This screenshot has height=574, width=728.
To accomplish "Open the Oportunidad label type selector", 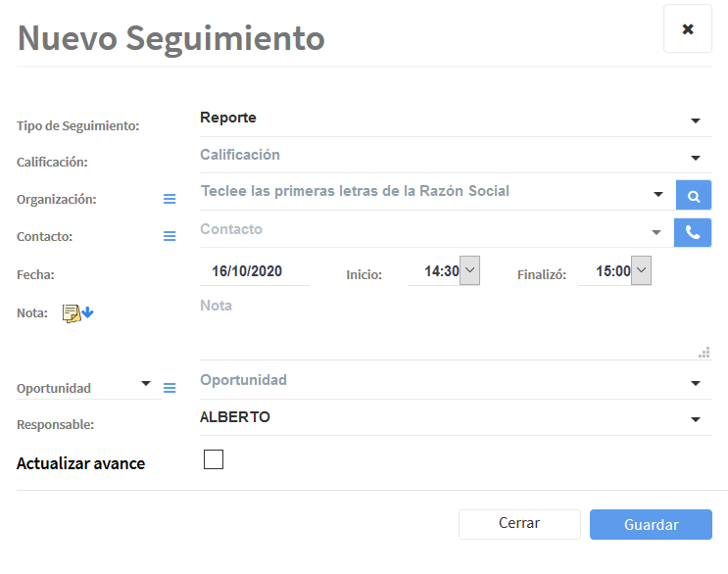I will click(146, 383).
